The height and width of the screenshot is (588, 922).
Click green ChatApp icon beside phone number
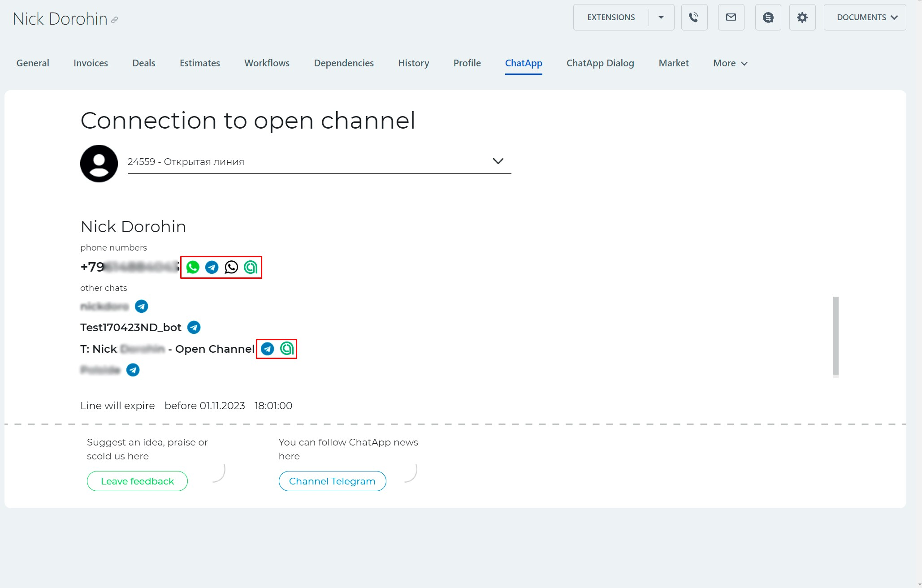click(251, 267)
